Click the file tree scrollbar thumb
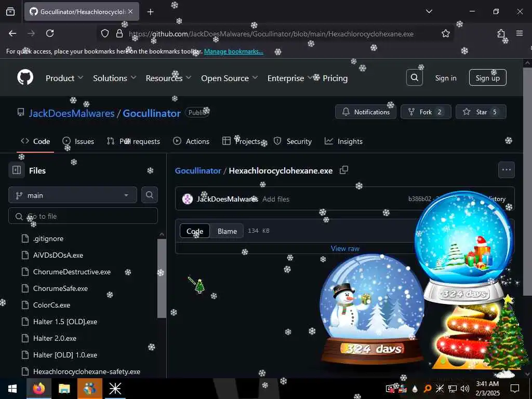The height and width of the screenshot is (399, 532). tap(162, 278)
